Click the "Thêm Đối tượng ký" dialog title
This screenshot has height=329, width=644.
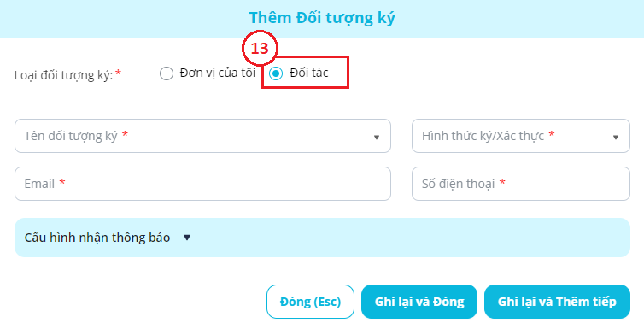[322, 18]
